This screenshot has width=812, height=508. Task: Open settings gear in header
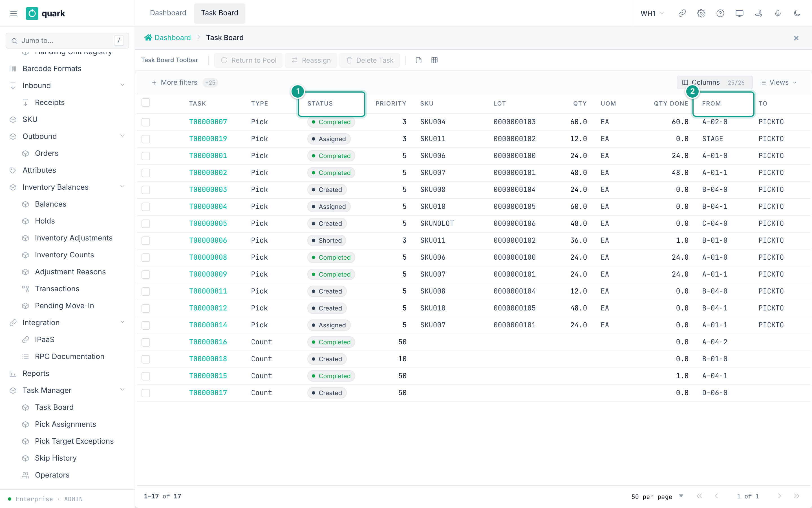[701, 14]
